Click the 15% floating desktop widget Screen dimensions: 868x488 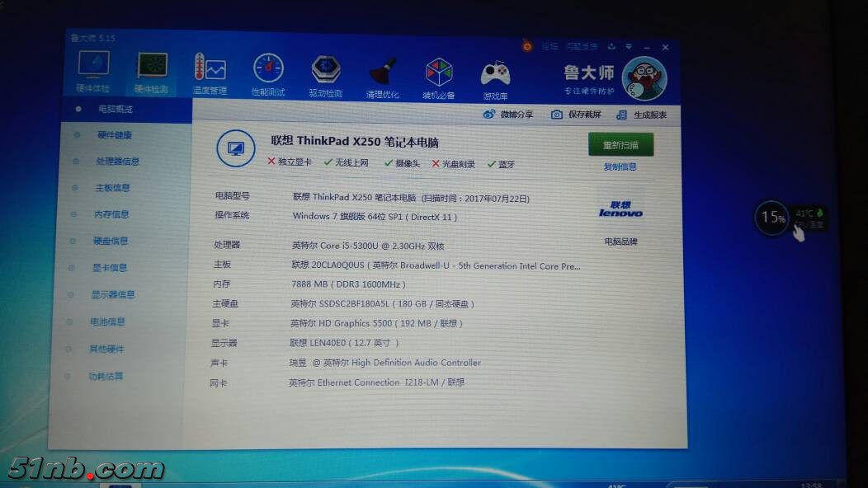coord(772,218)
